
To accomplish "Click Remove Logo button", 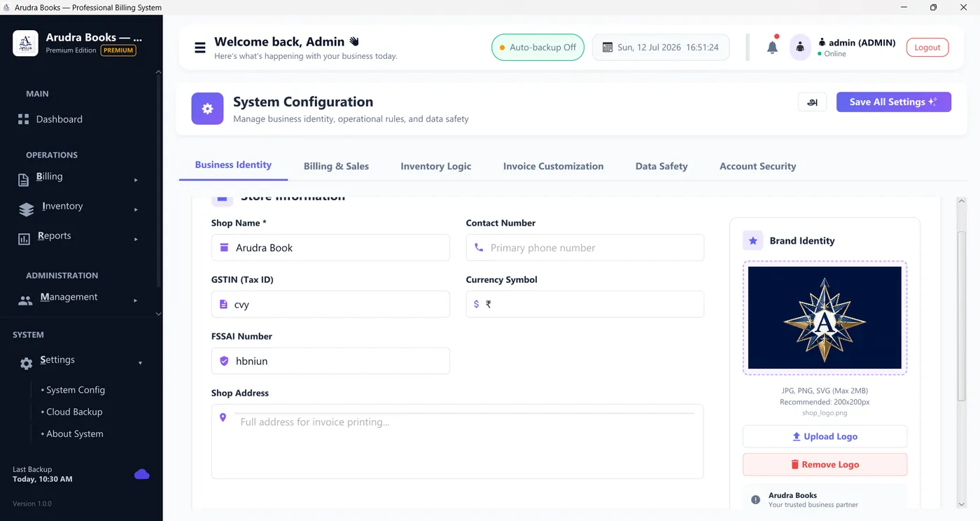I will pyautogui.click(x=825, y=464).
